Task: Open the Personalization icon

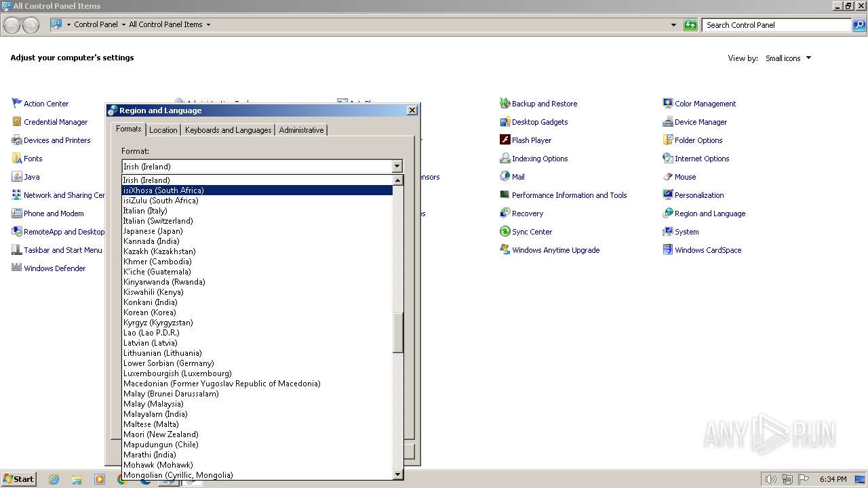Action: tap(668, 195)
